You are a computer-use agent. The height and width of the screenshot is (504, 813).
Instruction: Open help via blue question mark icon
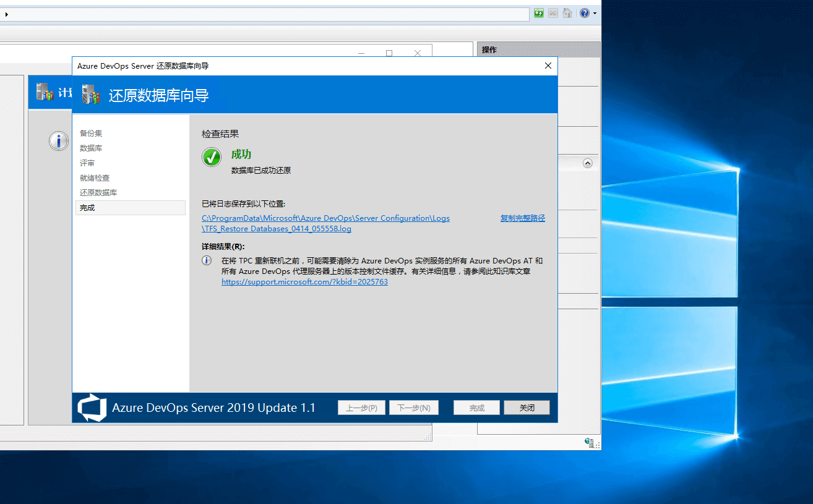pos(584,13)
